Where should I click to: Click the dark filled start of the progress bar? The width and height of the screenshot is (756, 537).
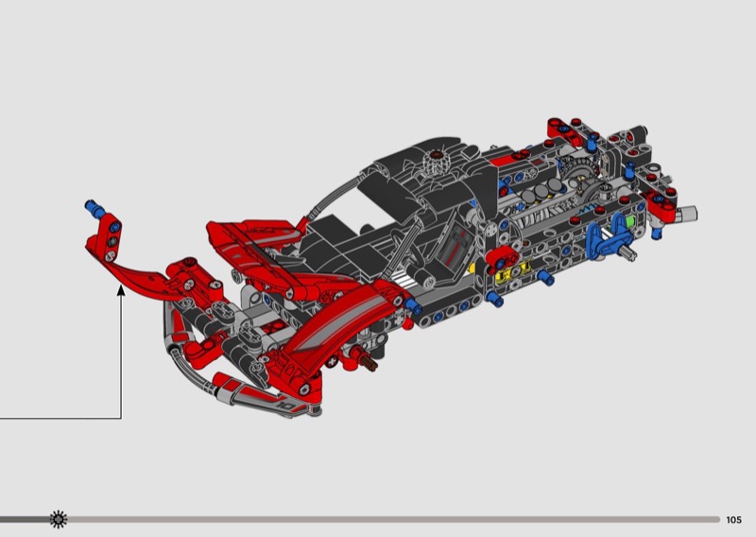pyautogui.click(x=24, y=519)
